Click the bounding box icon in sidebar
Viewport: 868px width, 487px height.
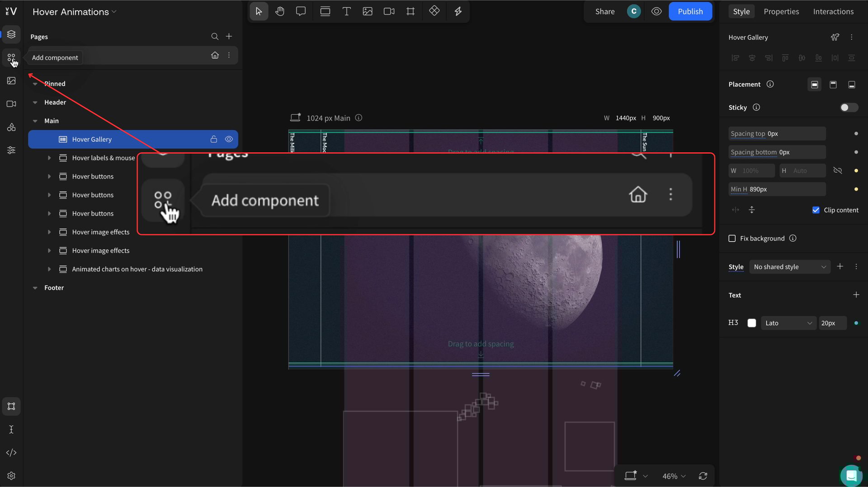coord(11,406)
